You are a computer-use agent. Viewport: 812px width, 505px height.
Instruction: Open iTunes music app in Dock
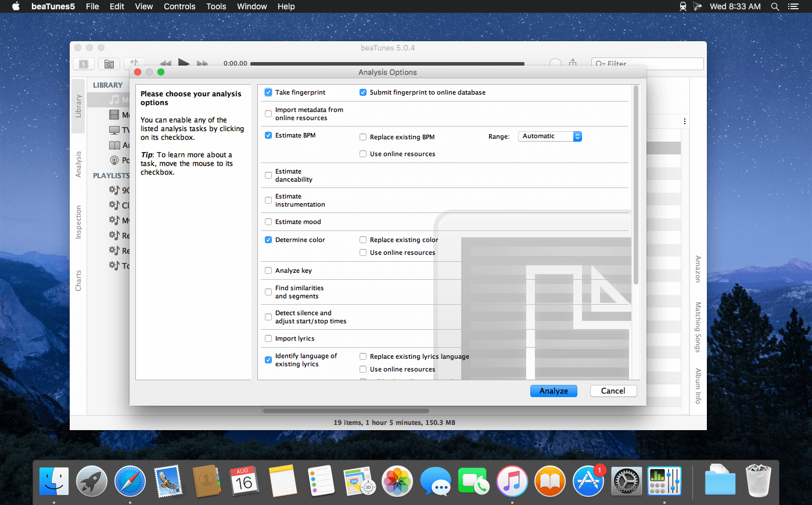click(x=512, y=481)
